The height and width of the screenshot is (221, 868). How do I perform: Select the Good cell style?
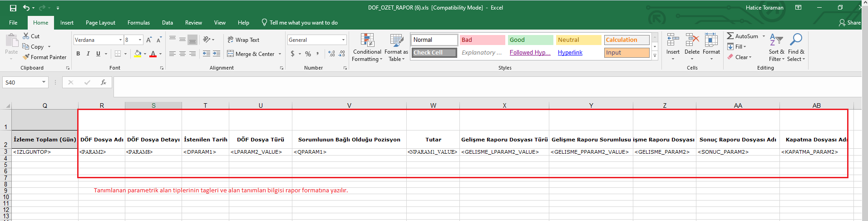(x=530, y=40)
